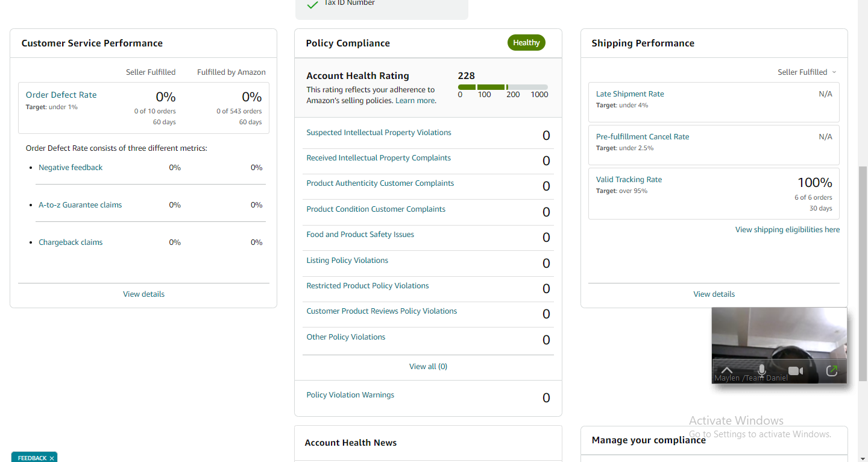Click the count 0 for Policy Violation Warnings

(x=546, y=397)
